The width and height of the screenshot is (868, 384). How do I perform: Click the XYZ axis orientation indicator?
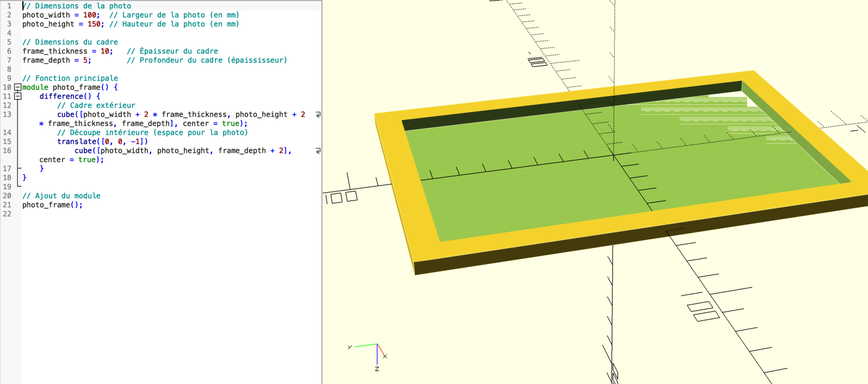click(x=368, y=356)
